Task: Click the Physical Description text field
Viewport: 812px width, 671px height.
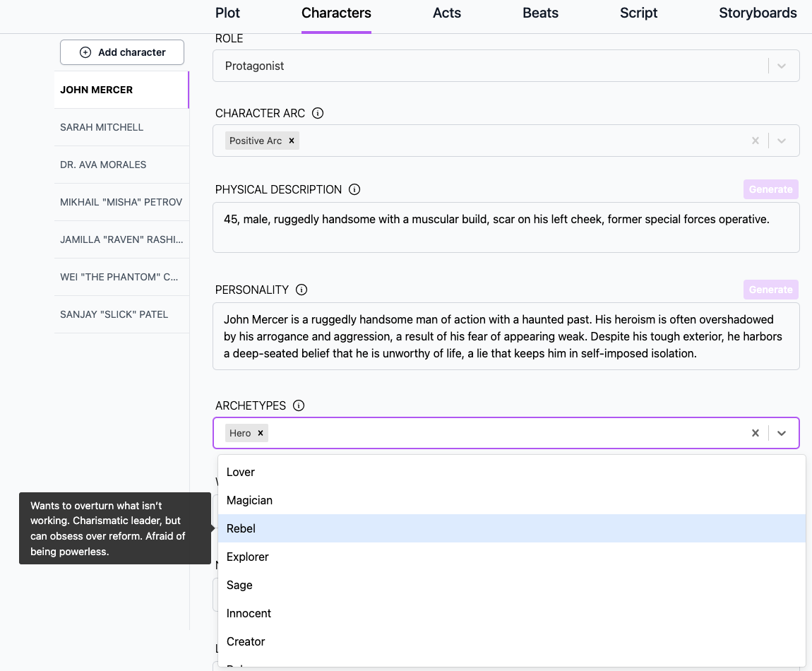Action: pyautogui.click(x=506, y=227)
